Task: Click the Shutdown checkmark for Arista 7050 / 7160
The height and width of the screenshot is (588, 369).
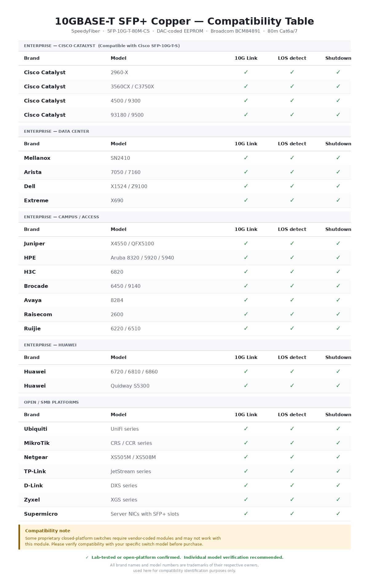Action: [x=338, y=172]
